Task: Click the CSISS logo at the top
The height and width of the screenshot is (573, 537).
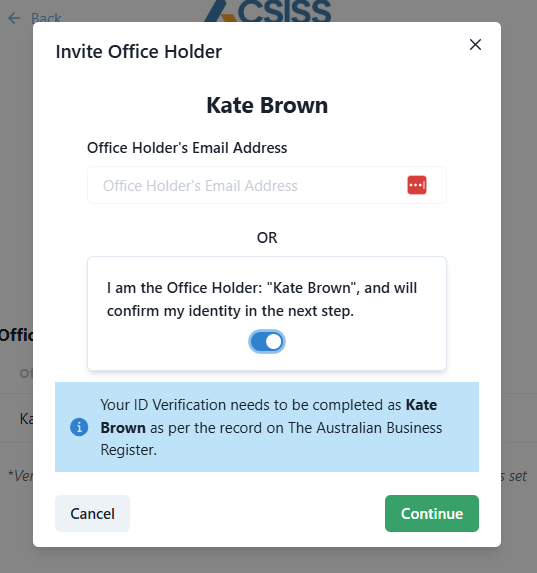Action: point(268,11)
